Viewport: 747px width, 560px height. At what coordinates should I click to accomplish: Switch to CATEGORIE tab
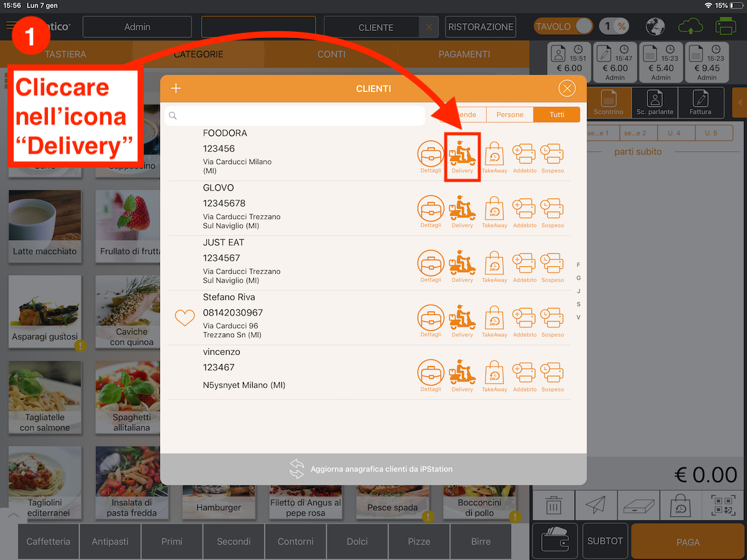tap(199, 54)
